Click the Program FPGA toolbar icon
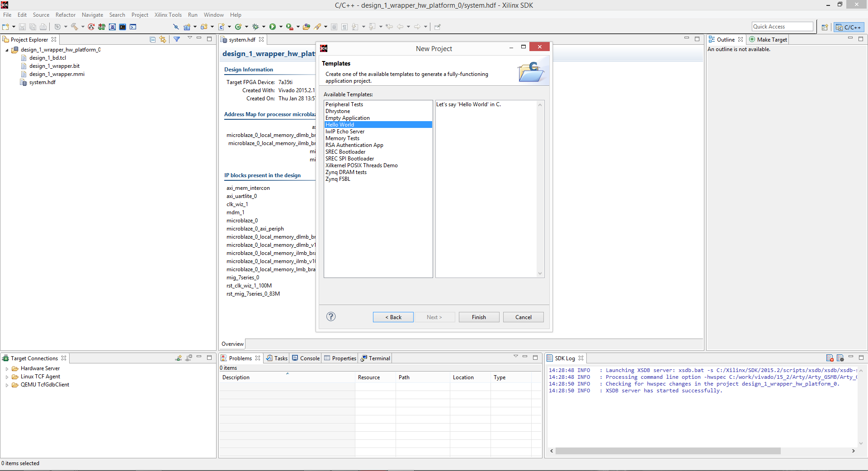868x471 pixels. [102, 27]
